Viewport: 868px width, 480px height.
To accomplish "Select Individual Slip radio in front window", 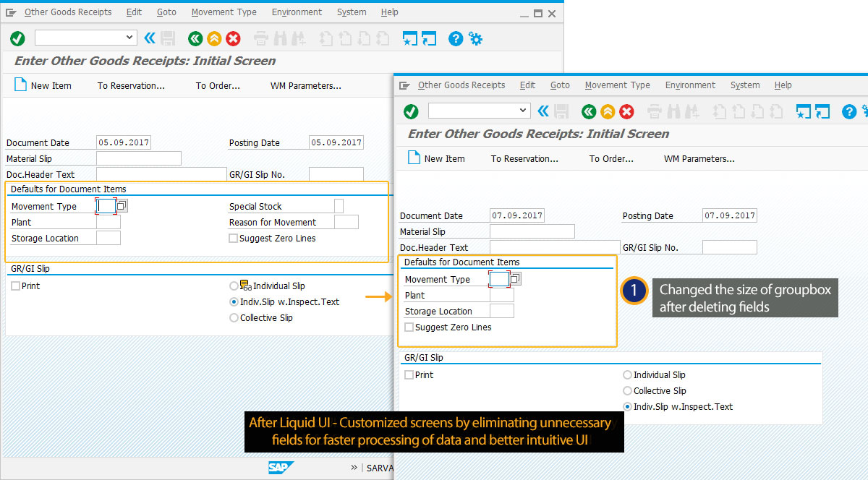I will (626, 374).
